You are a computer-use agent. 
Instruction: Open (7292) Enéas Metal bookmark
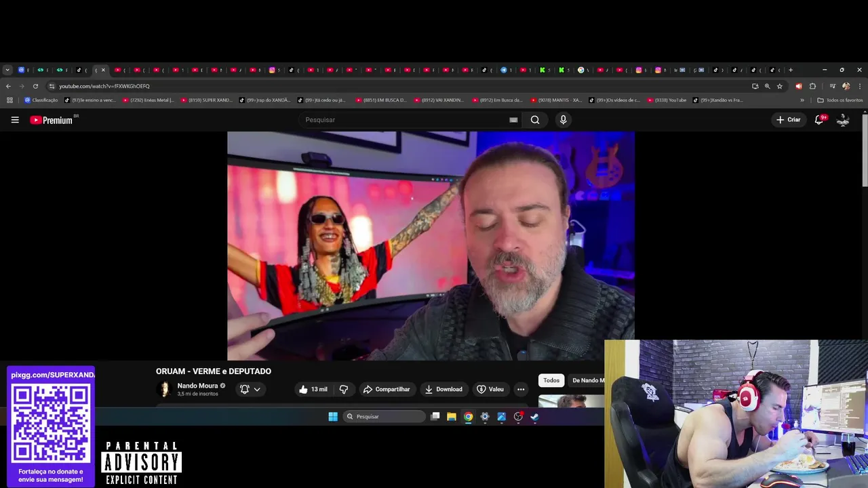coord(149,100)
